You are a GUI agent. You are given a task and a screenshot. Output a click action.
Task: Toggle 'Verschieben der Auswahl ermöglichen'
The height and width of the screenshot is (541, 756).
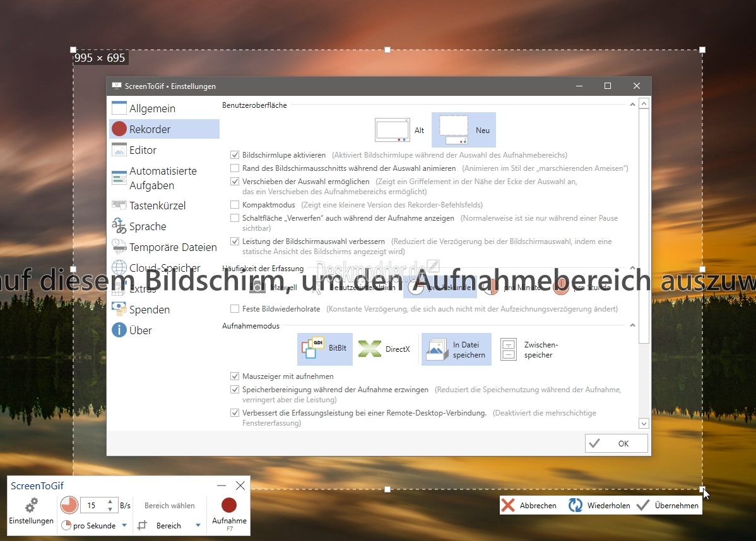(x=235, y=182)
